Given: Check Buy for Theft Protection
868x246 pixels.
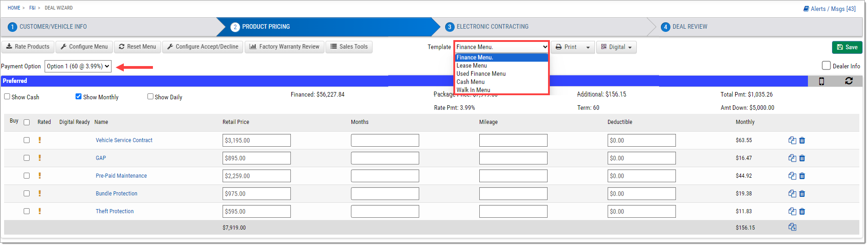Looking at the screenshot, I should coord(26,211).
